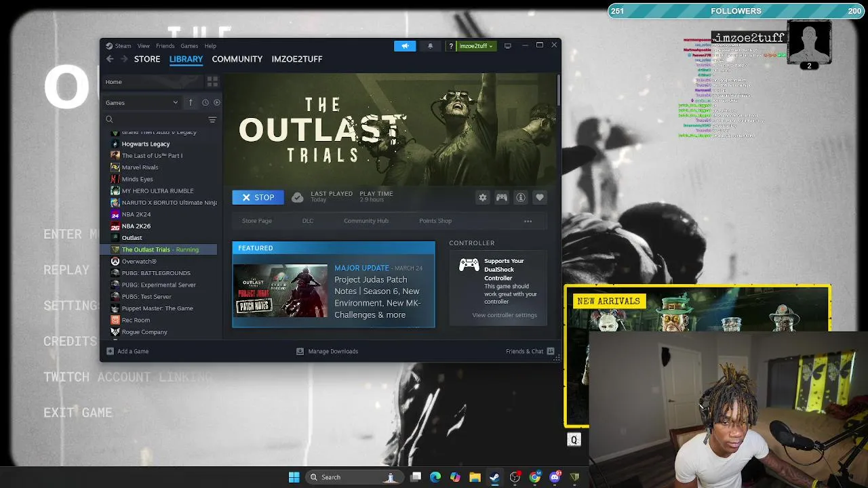Click the Steam main content scrollbar

(558, 90)
